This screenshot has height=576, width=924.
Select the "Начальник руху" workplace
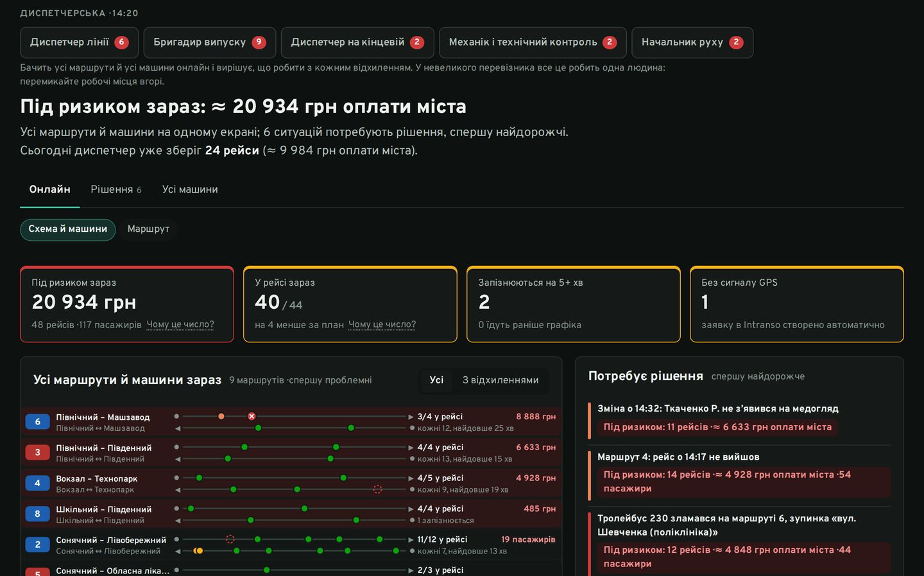click(692, 42)
